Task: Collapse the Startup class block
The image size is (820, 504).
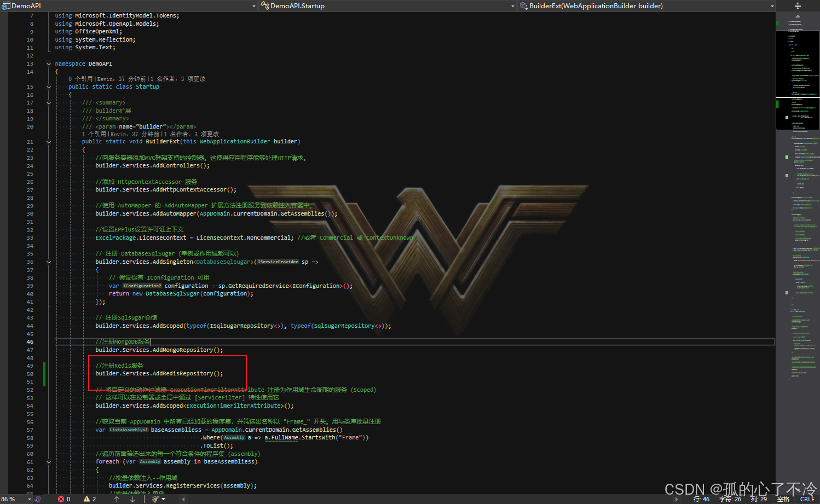Action: pos(49,87)
